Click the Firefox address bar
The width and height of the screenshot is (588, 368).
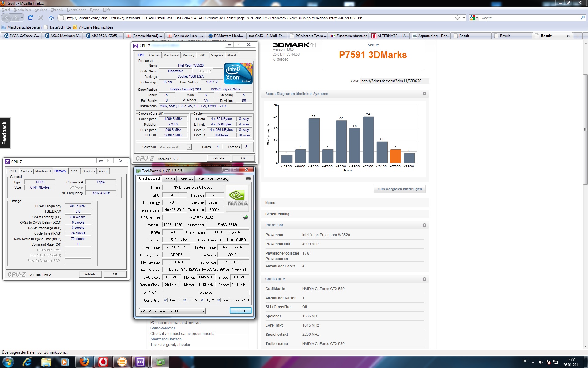coord(257,18)
